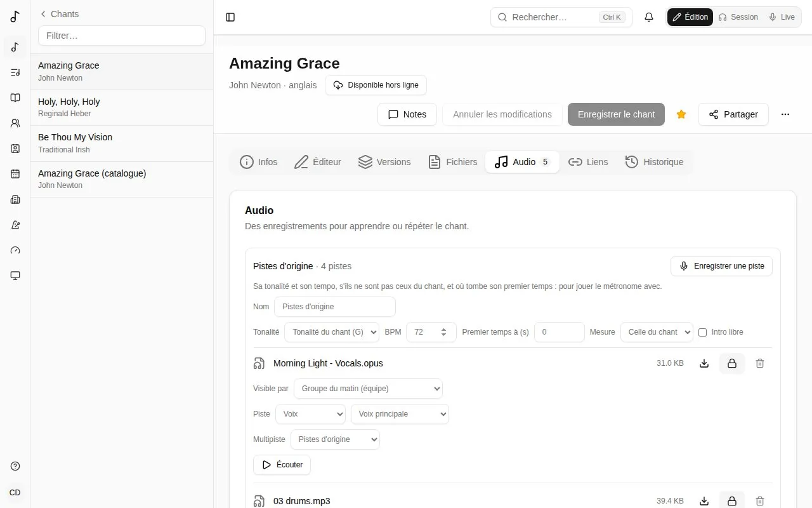Open the calendar icon in the left rail
Screen dimensions: 812x508
coord(15,174)
